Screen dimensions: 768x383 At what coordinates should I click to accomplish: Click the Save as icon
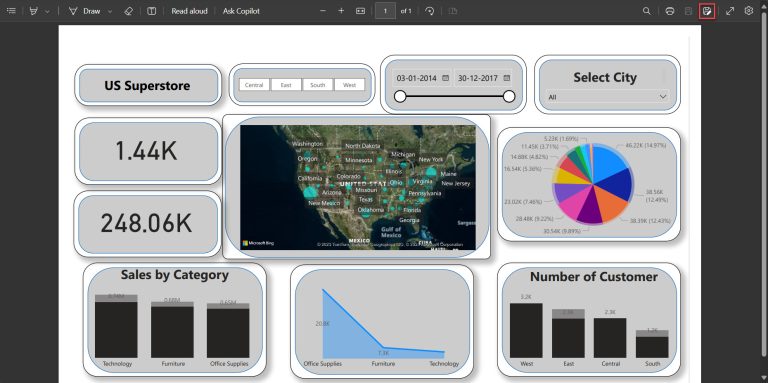(707, 11)
